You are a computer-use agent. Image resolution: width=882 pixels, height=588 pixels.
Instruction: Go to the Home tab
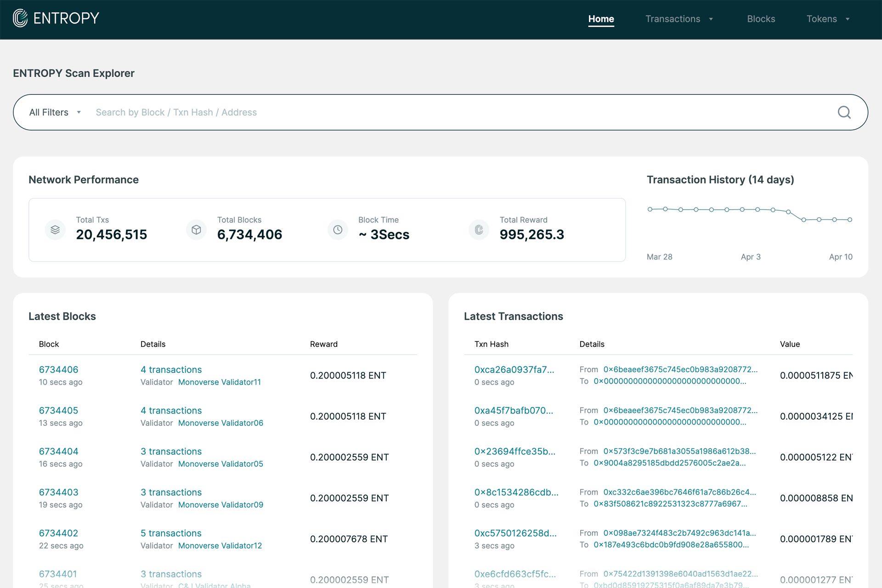pyautogui.click(x=601, y=19)
